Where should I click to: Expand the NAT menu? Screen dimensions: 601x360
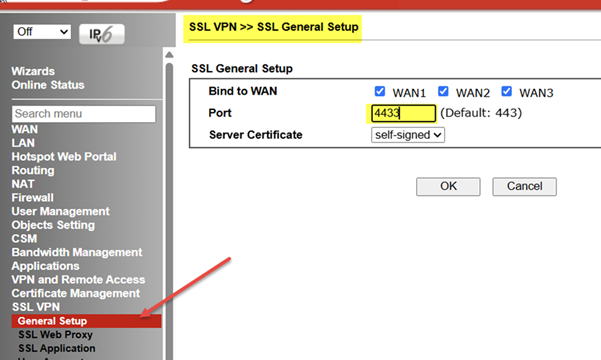point(23,184)
